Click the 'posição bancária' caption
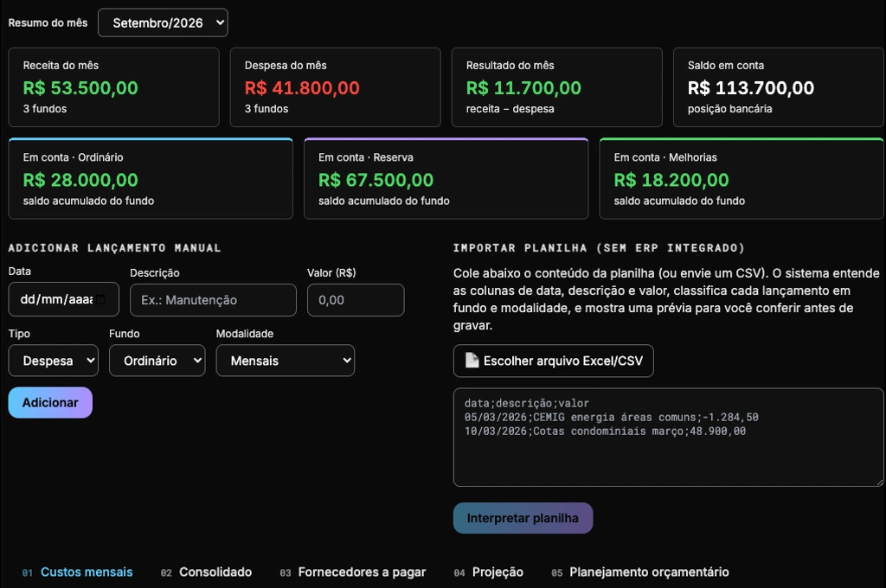 tap(729, 109)
